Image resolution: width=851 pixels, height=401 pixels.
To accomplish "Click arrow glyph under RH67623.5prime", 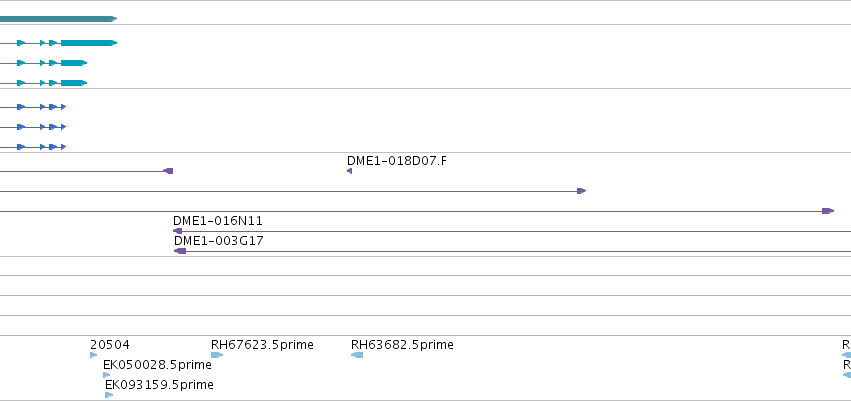I will tap(216, 355).
